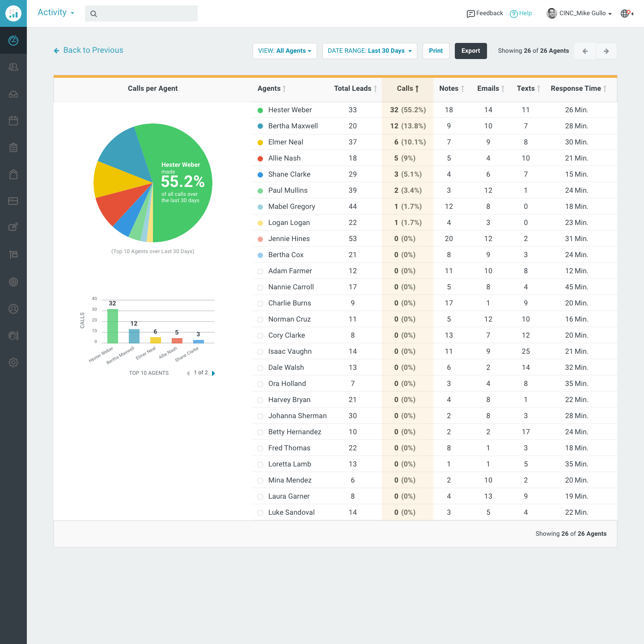Screen dimensions: 644x644
Task: Open the target goals icon in the sidebar
Action: (x=13, y=282)
